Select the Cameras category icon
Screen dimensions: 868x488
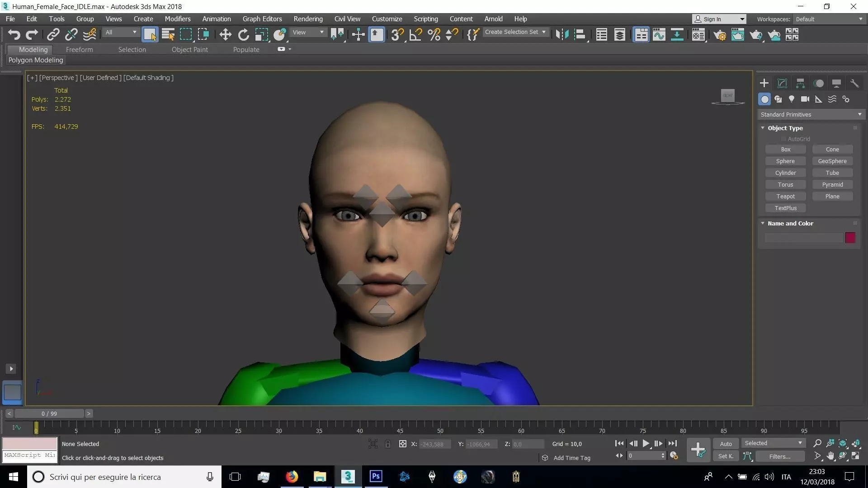point(805,99)
